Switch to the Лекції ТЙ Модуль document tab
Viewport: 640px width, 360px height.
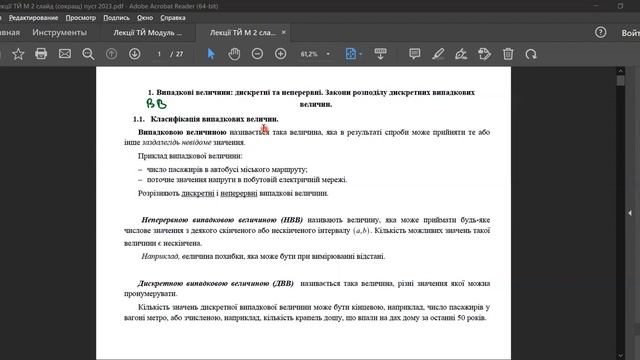click(148, 33)
